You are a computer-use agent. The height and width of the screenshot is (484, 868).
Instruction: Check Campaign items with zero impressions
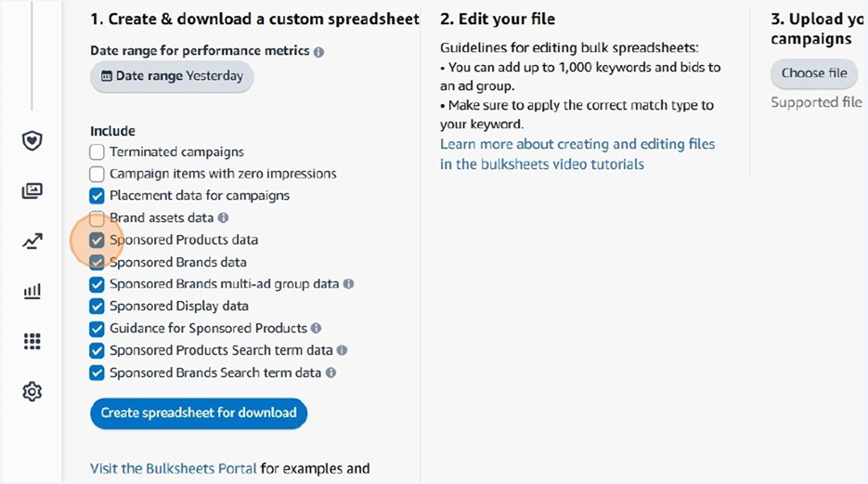pos(97,174)
